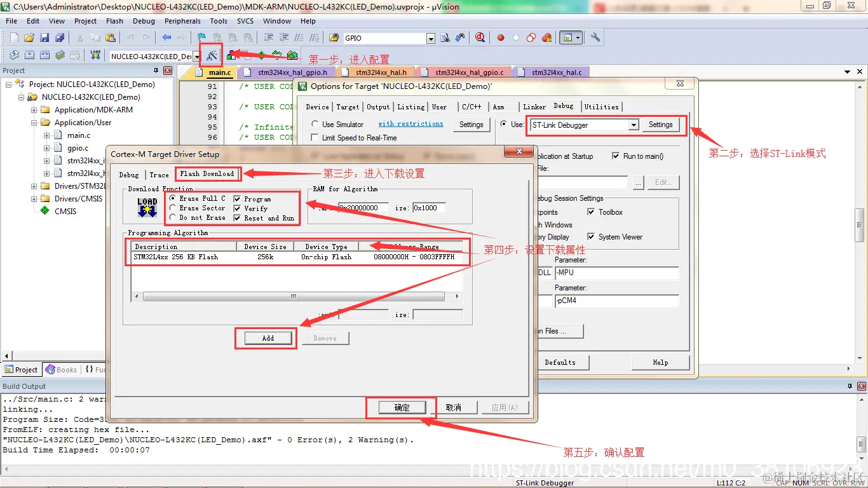
Task: Click the Indent selection icon
Action: 269,38
